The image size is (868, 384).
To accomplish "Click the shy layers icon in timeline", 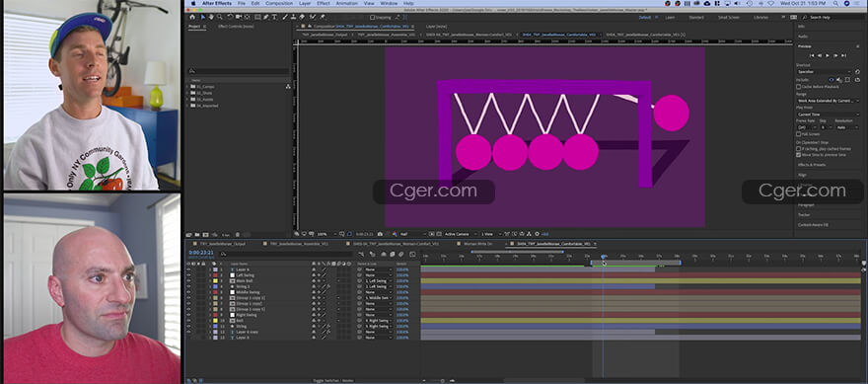I will [384, 255].
